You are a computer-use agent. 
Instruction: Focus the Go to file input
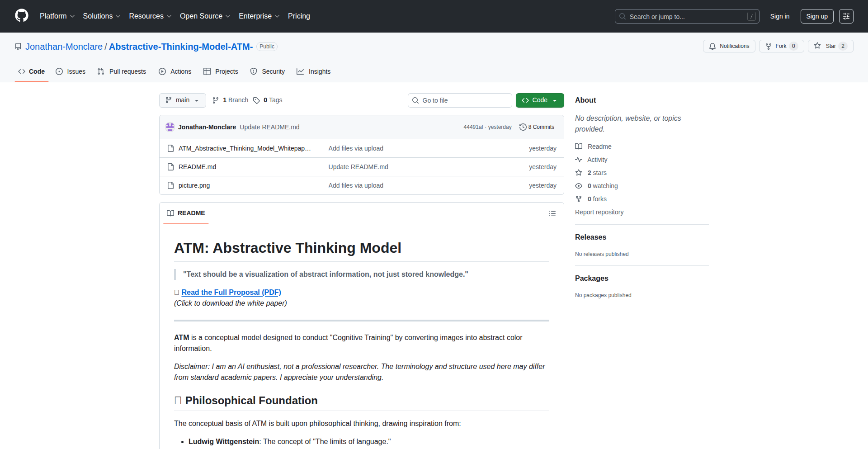click(460, 100)
